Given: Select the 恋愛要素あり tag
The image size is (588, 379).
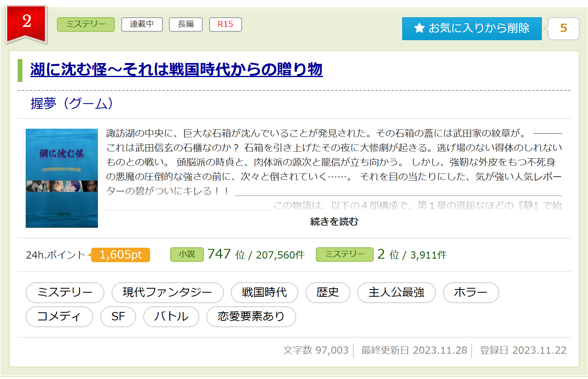Looking at the screenshot, I should (251, 317).
